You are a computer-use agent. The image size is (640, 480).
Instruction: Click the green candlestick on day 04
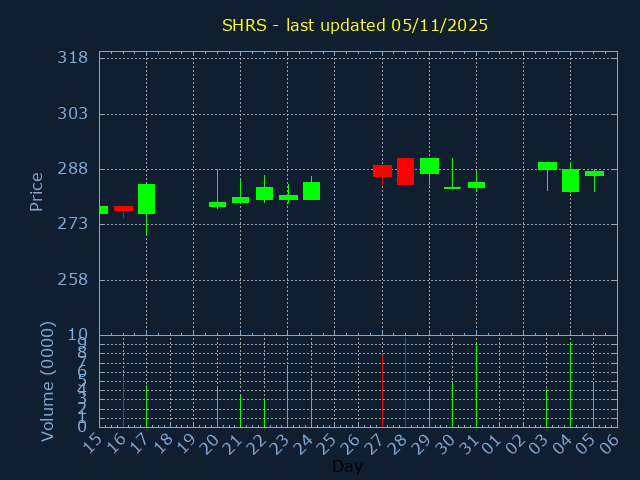coord(570,180)
